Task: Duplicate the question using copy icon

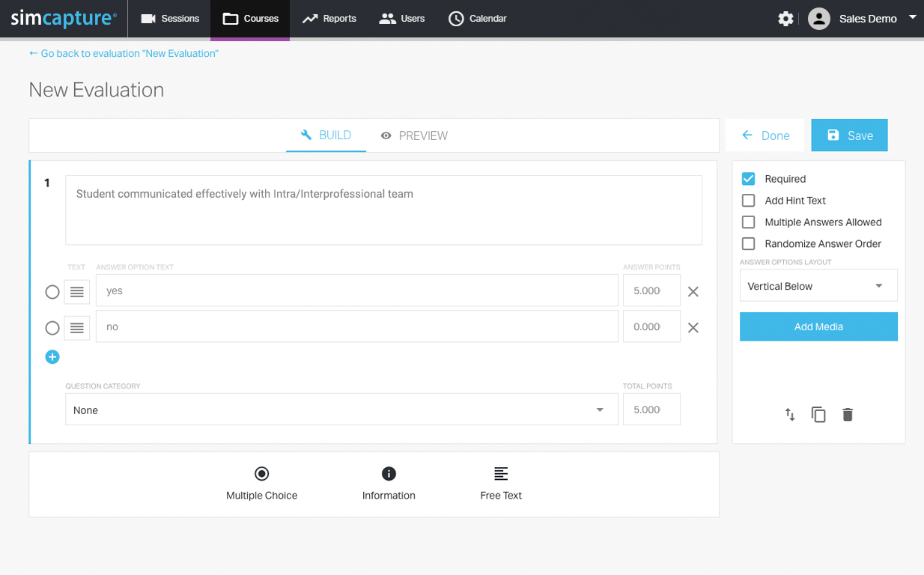Action: pos(818,415)
